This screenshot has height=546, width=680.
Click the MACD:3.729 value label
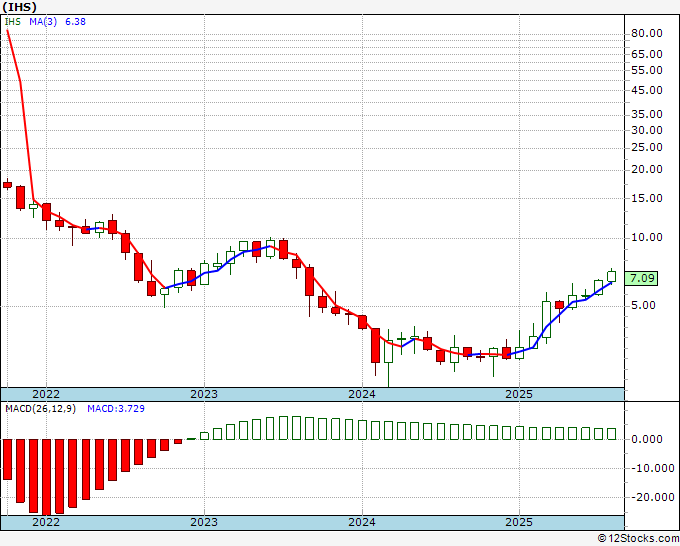(x=116, y=409)
